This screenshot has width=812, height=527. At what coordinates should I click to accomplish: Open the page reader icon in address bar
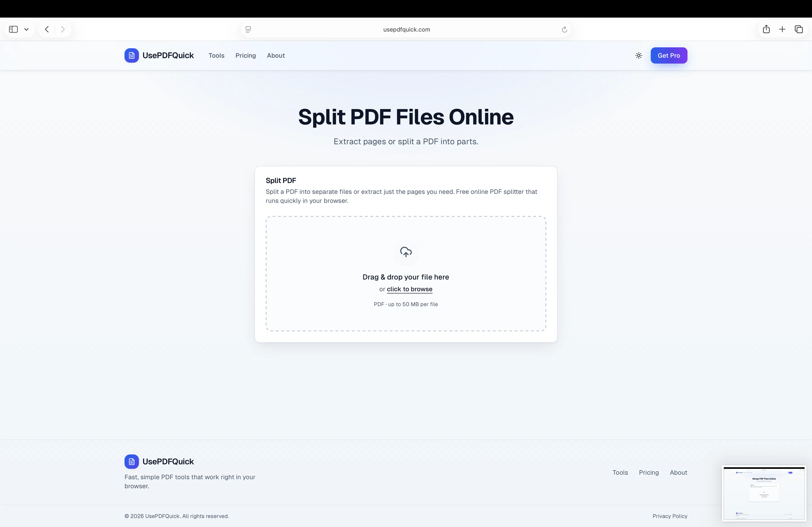coord(248,29)
